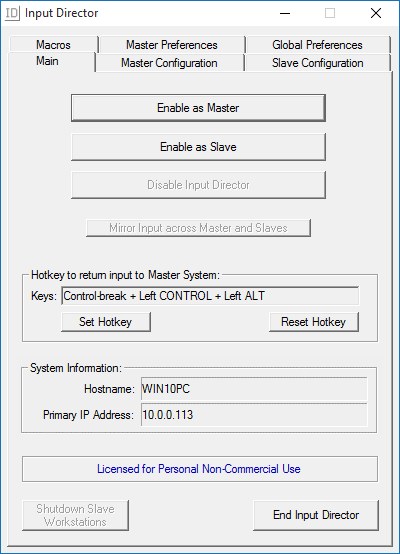Click the Input Director ID title bar icon
This screenshot has width=400, height=554.
(x=12, y=13)
